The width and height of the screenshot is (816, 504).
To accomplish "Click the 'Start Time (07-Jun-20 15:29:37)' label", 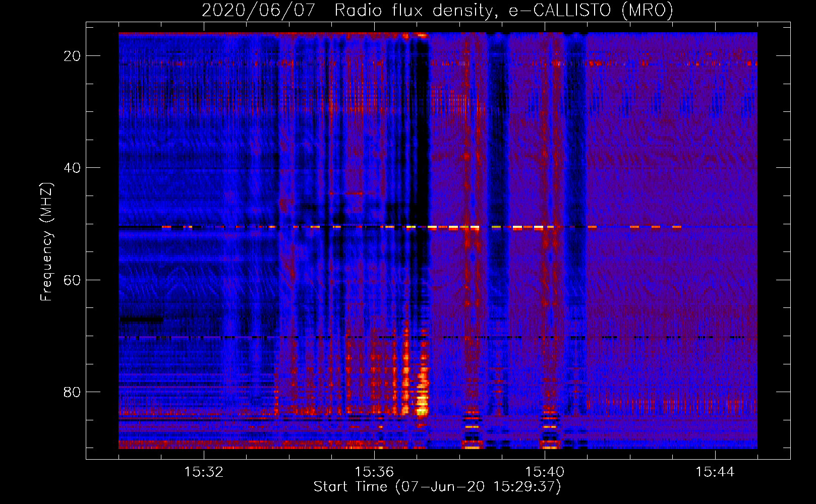I will (x=437, y=487).
